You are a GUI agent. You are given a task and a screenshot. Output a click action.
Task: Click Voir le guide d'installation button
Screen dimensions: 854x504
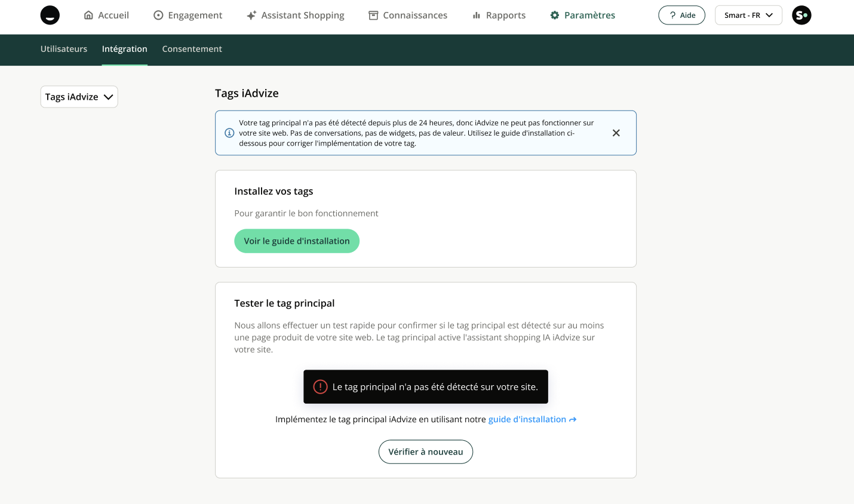297,241
